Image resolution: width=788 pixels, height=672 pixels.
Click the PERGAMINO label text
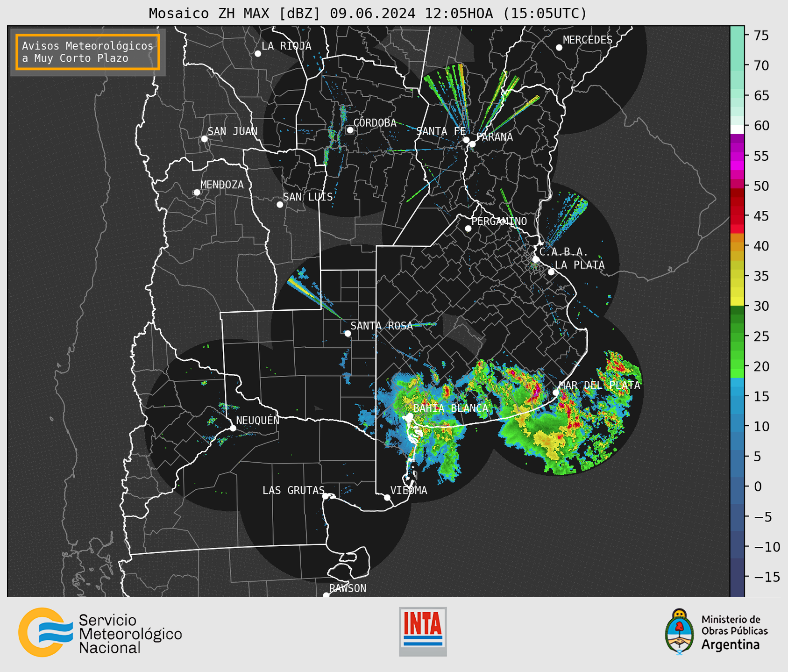[x=499, y=221]
